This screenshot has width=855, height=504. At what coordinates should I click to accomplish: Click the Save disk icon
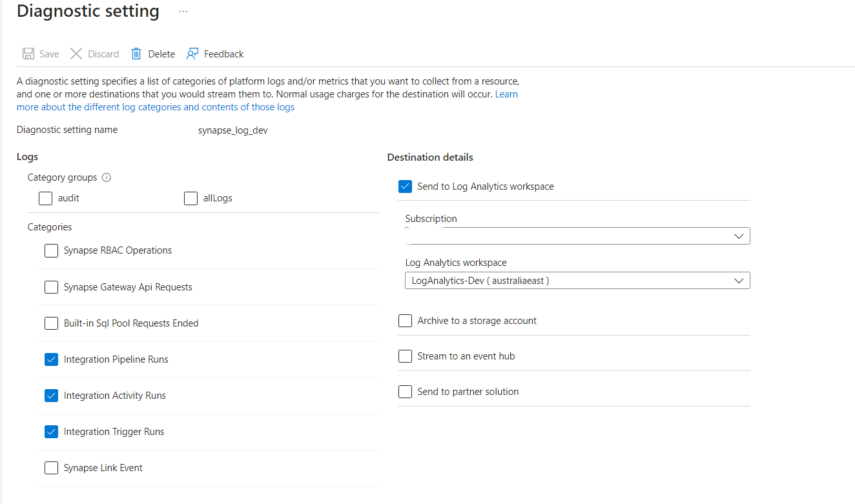27,54
